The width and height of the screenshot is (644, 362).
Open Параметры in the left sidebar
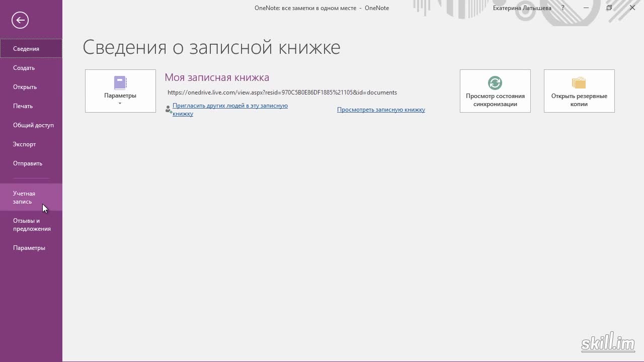[x=31, y=248]
